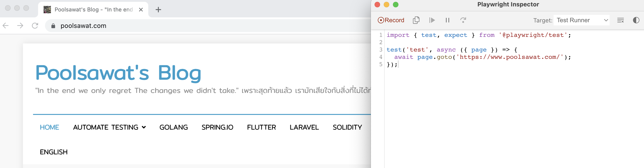Open the FLUTTER menu item

click(261, 127)
